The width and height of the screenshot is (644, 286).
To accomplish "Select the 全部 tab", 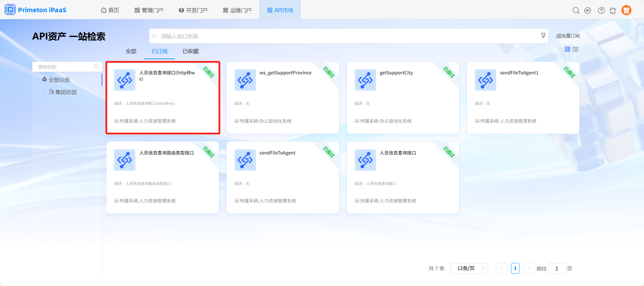I will 131,51.
